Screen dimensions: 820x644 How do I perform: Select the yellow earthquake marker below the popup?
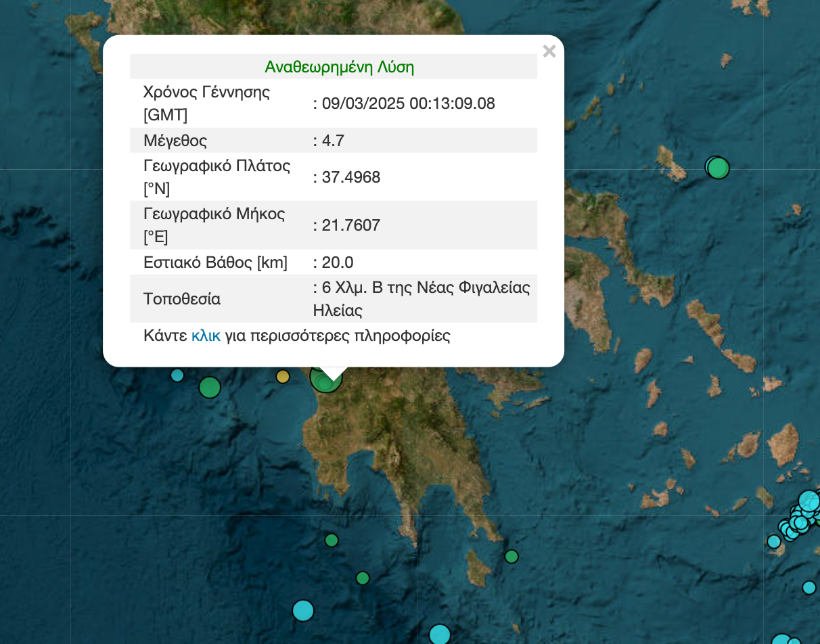pos(283,376)
